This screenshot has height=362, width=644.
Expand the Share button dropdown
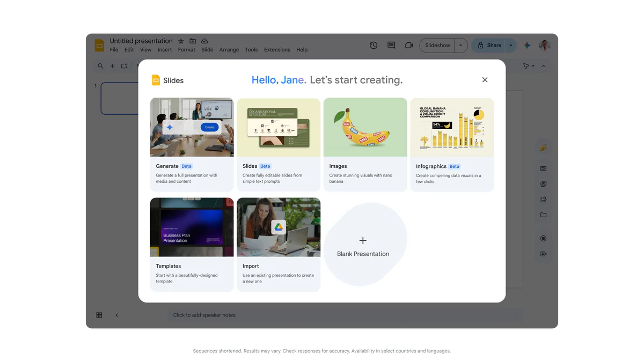(x=510, y=46)
